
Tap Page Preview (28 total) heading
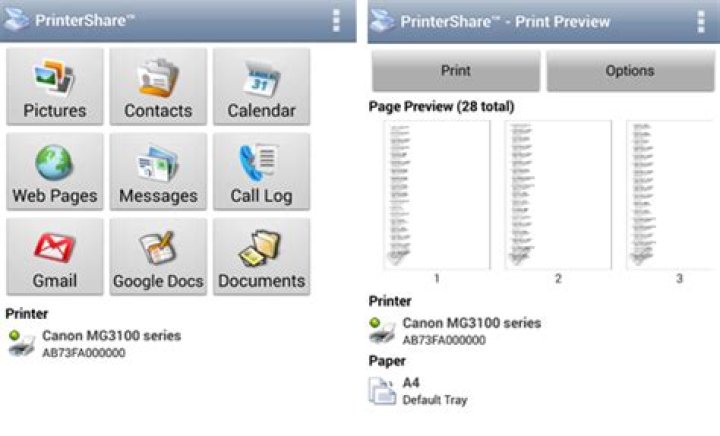point(441,106)
